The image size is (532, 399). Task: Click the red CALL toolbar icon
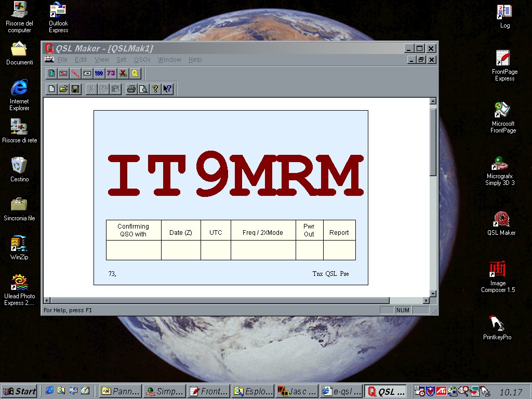point(75,73)
